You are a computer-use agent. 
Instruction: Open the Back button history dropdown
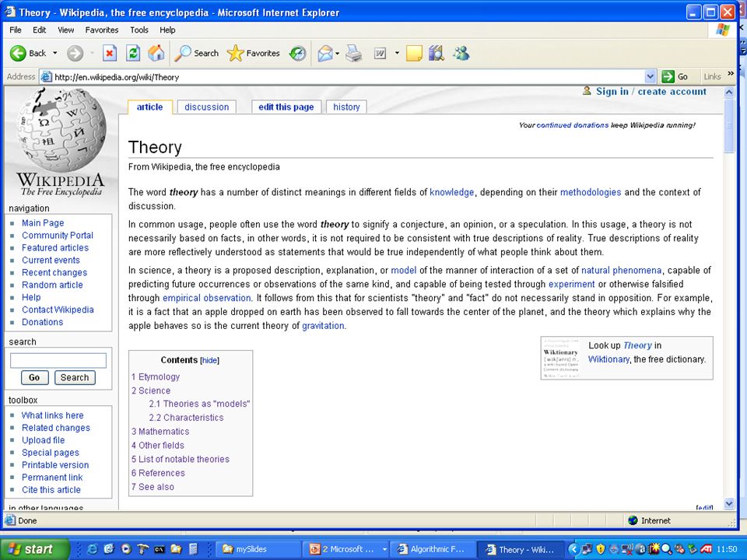pos(54,54)
